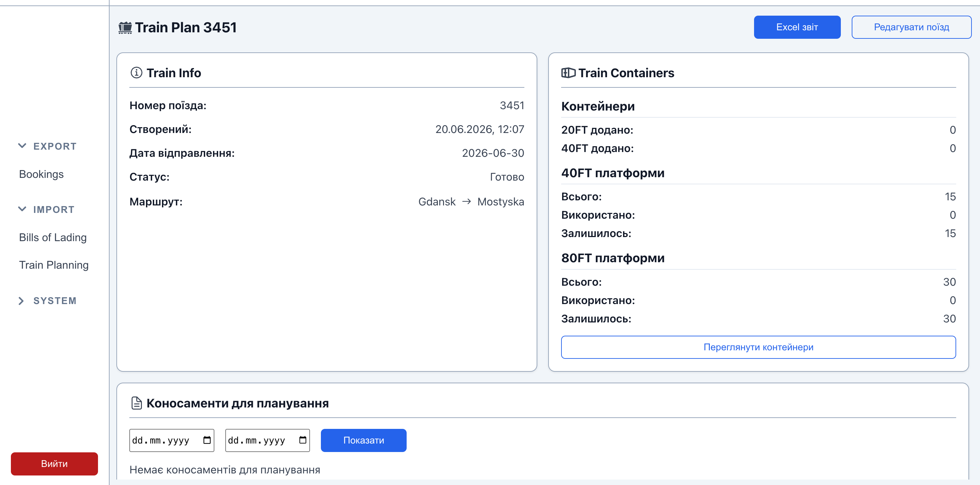
Task: Click the Train Containers heading
Action: [626, 73]
